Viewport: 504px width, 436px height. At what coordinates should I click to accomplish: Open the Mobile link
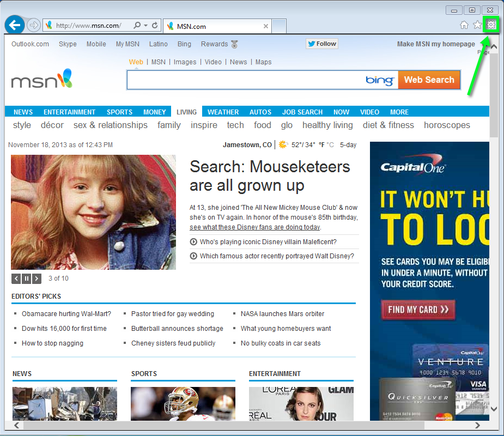pyautogui.click(x=96, y=44)
